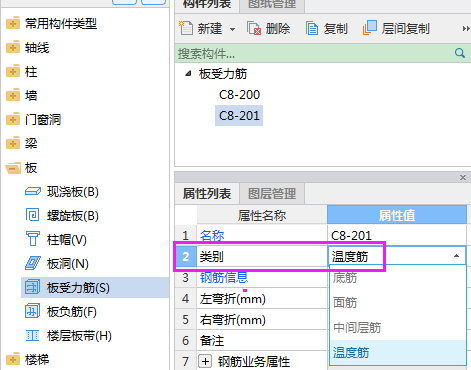Click the 名称 property link
The width and height of the screenshot is (471, 370).
click(212, 236)
